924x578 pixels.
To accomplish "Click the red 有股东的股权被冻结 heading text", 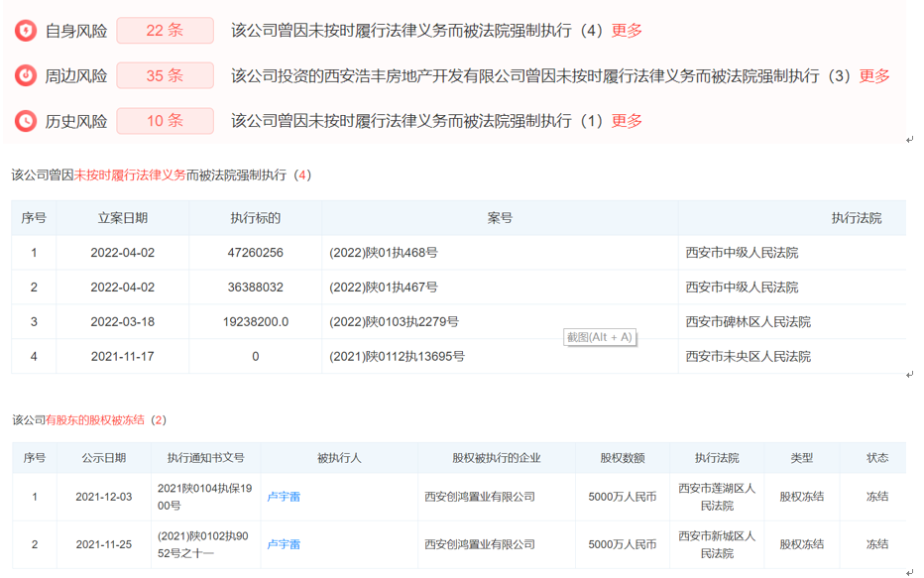I will [x=95, y=420].
